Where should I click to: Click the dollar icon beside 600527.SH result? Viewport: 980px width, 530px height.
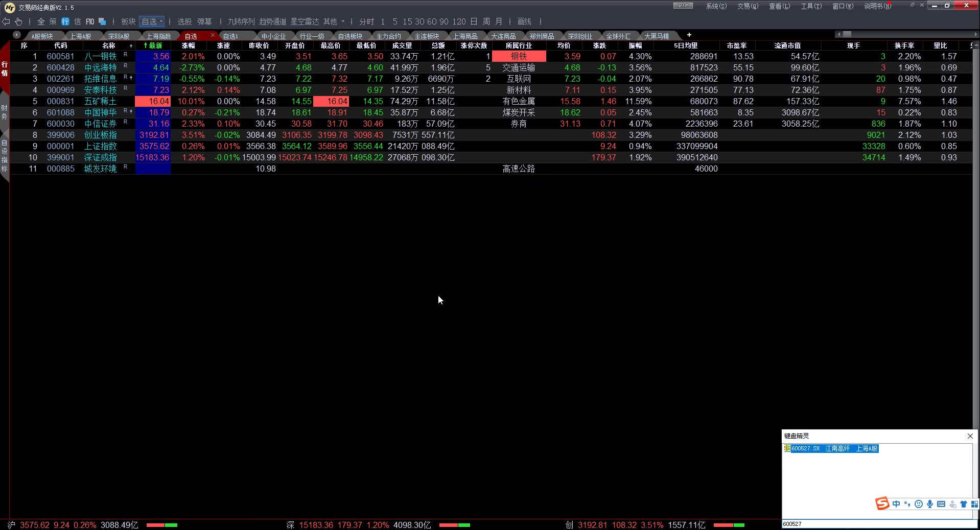pyautogui.click(x=787, y=448)
